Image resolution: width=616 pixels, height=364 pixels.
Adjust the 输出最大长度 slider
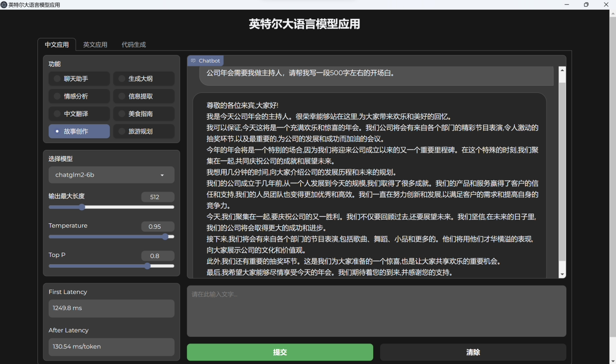(111, 207)
